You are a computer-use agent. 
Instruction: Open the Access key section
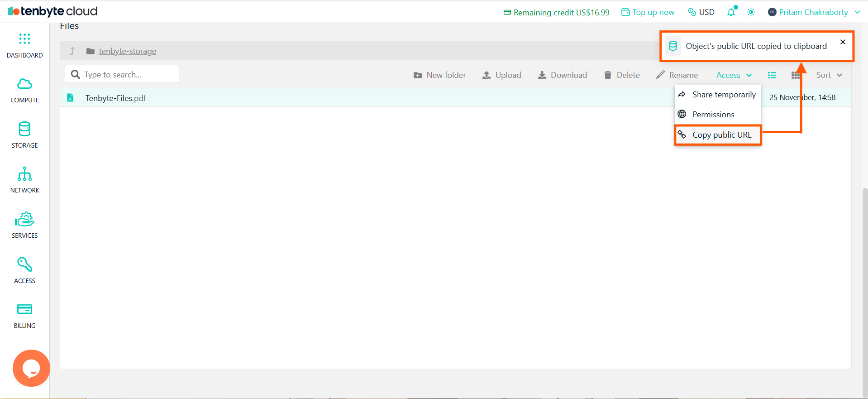click(x=24, y=270)
